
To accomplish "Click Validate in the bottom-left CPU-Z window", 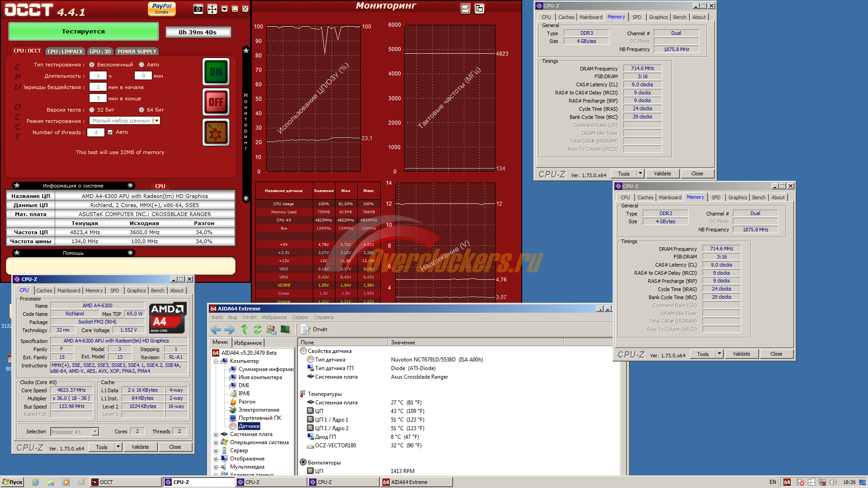I will tap(140, 447).
